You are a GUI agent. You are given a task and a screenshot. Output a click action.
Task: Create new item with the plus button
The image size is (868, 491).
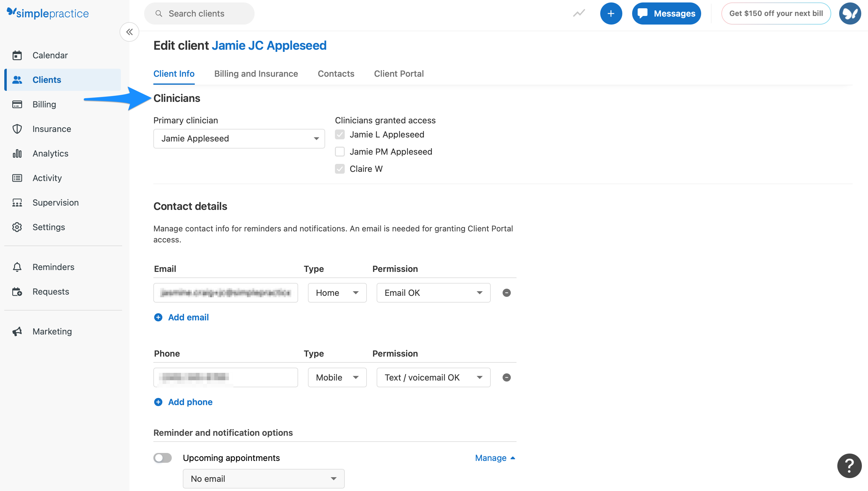tap(611, 13)
